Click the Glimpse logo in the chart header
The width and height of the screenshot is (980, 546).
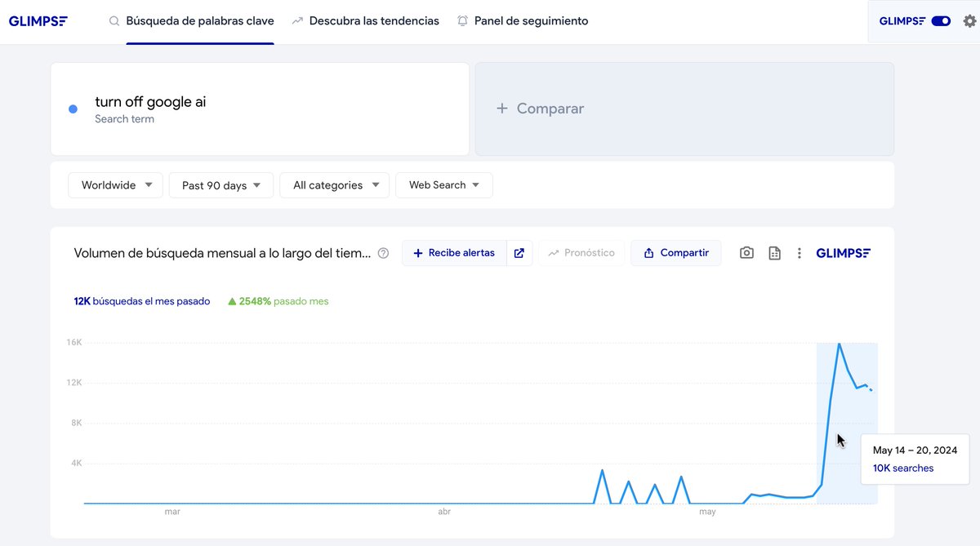pos(844,253)
